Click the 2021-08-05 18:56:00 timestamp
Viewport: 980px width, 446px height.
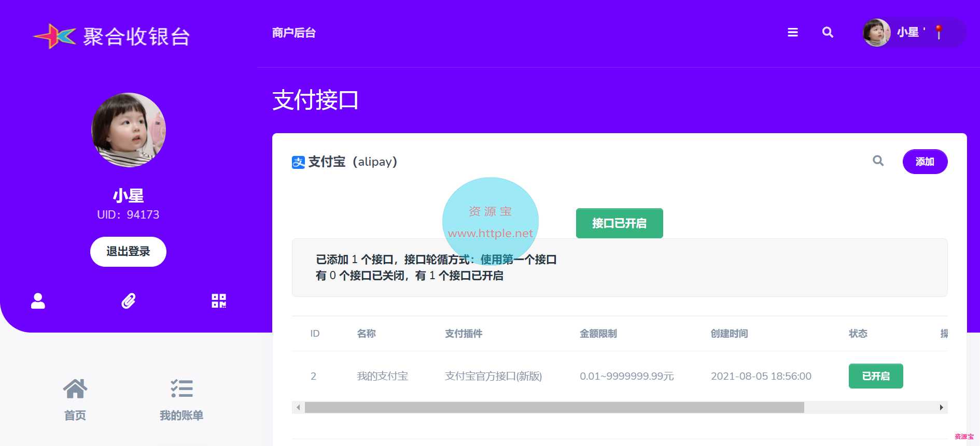pyautogui.click(x=761, y=376)
